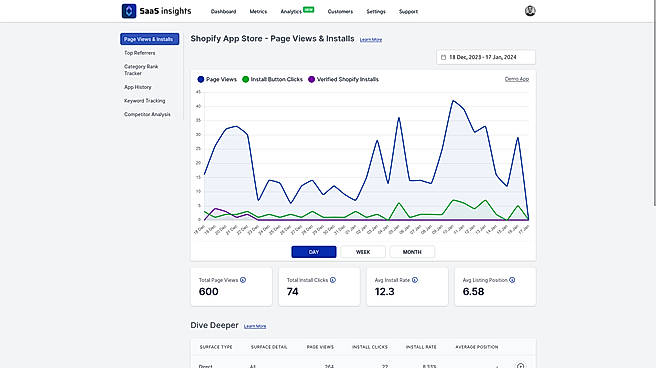This screenshot has width=656, height=368.
Task: Open Customers in top navigation
Action: point(340,12)
